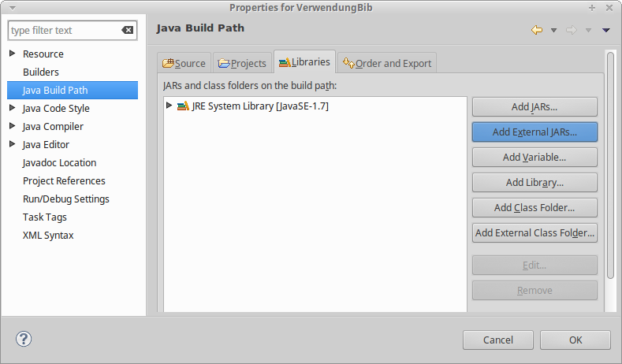This screenshot has width=622, height=364.
Task: Type in the filter text field
Action: pos(63,31)
